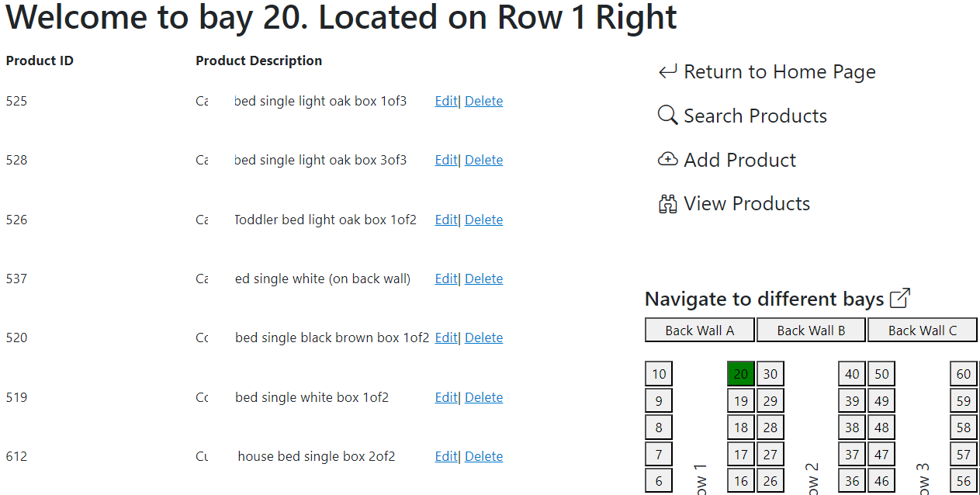Click the cloud plus Add Product icon
Viewport: 980px width, 495px height.
click(x=667, y=160)
